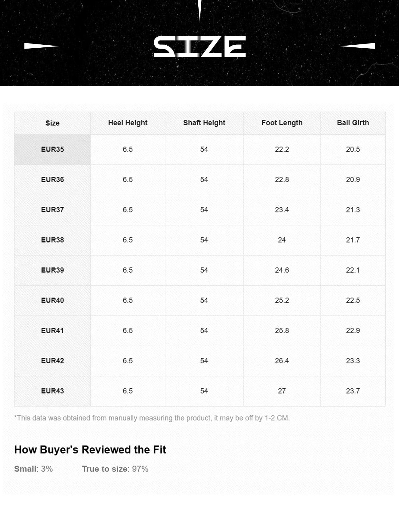Choose the EUR38 size row label
This screenshot has width=399, height=532.
(52, 240)
